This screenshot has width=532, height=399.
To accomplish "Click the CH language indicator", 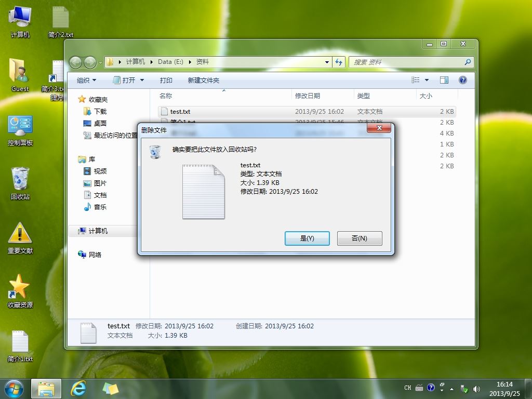I will [x=407, y=388].
